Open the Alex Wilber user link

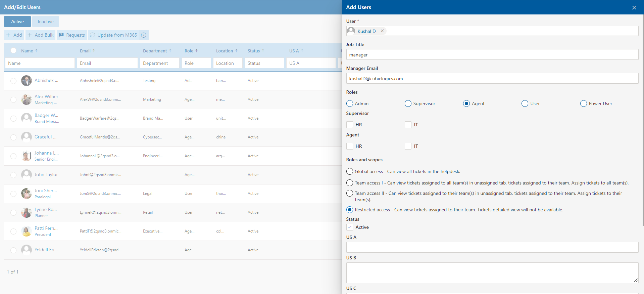[46, 96]
